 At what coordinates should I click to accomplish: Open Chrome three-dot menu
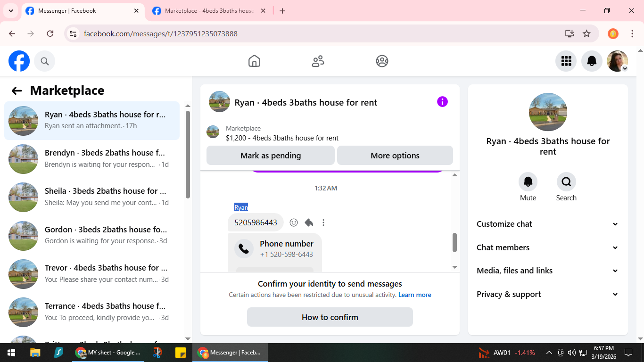tap(632, 33)
